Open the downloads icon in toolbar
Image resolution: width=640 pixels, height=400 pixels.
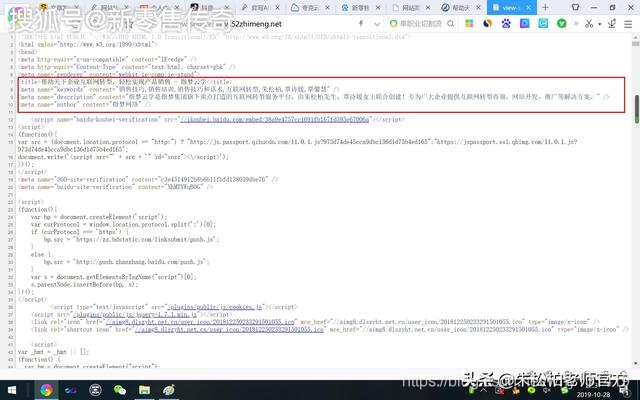pos(611,24)
